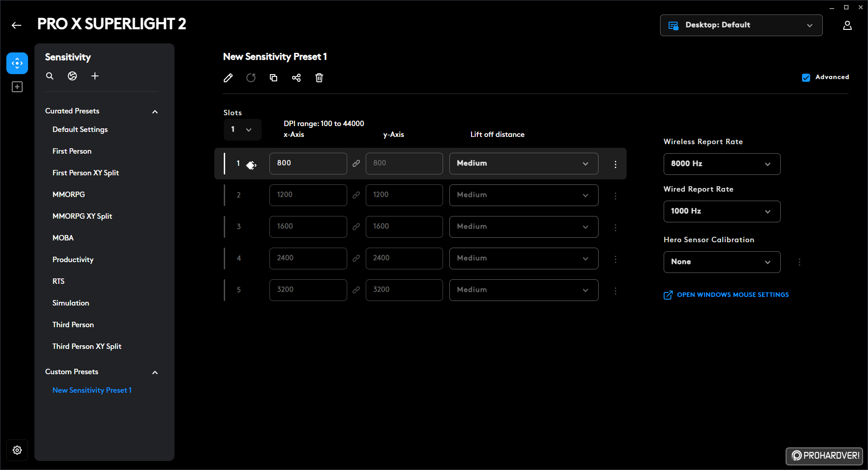Open more options for slot 1

click(x=615, y=164)
